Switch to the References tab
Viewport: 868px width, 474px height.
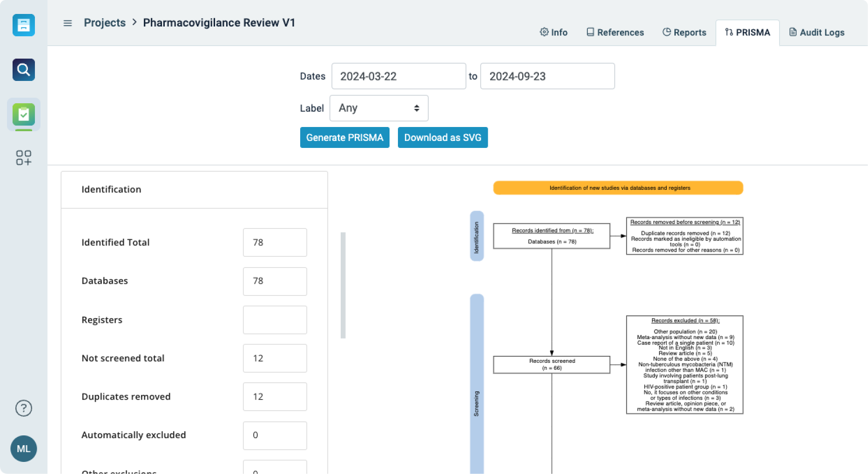(615, 33)
